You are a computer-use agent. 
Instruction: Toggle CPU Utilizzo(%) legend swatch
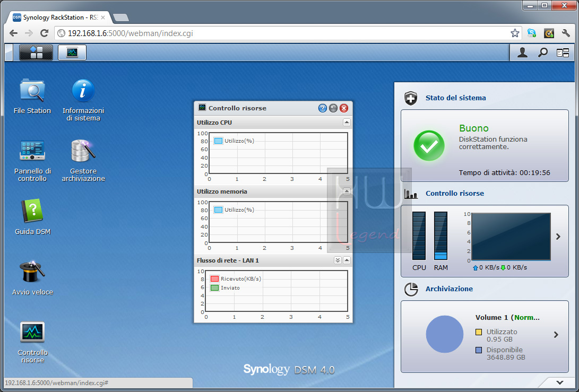(x=218, y=141)
